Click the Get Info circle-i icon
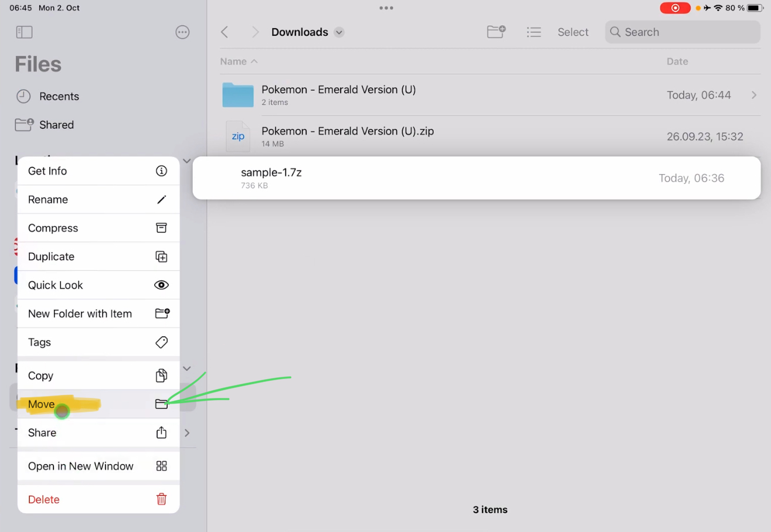Viewport: 771px width, 532px height. click(x=161, y=170)
